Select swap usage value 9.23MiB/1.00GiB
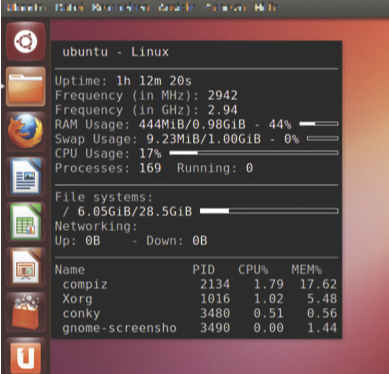389x374 pixels. pyautogui.click(x=204, y=139)
